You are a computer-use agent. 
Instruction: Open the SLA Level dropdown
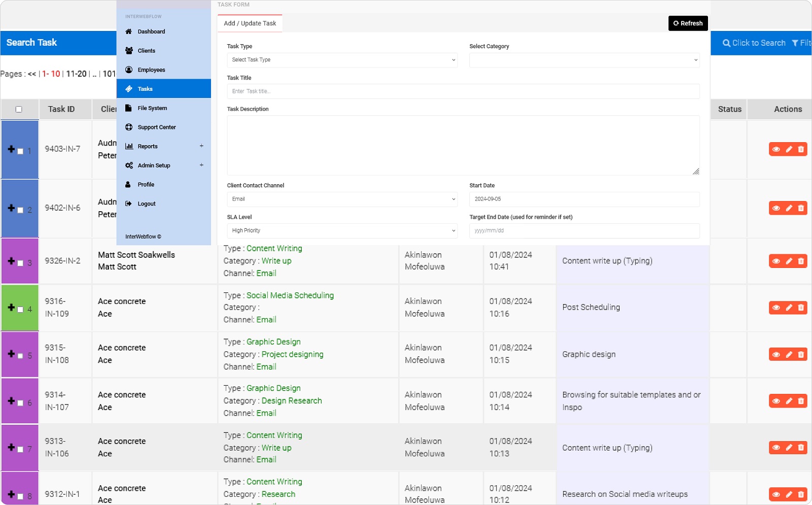pyautogui.click(x=342, y=230)
